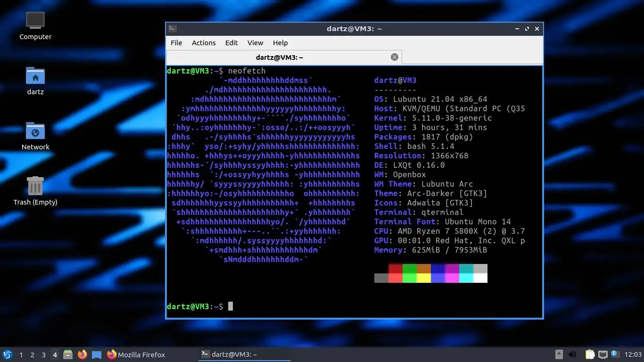
Task: Open the Lubuntu application menu
Action: click(x=7, y=354)
